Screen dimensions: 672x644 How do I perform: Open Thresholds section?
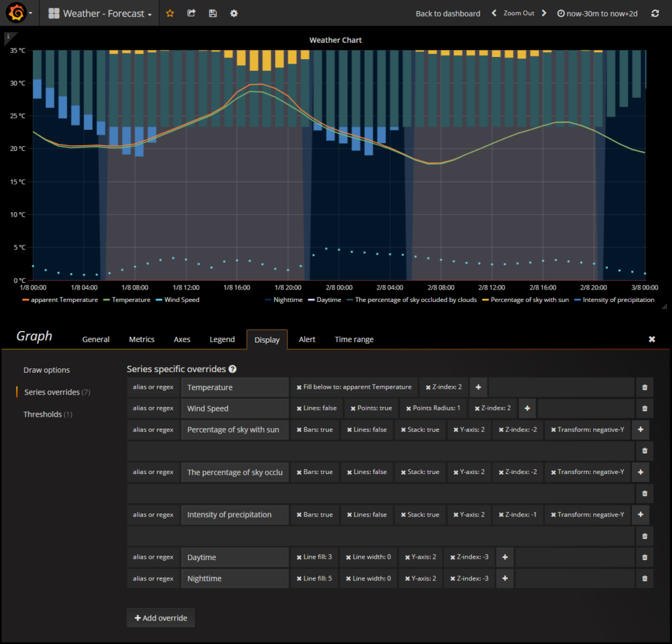tap(47, 414)
